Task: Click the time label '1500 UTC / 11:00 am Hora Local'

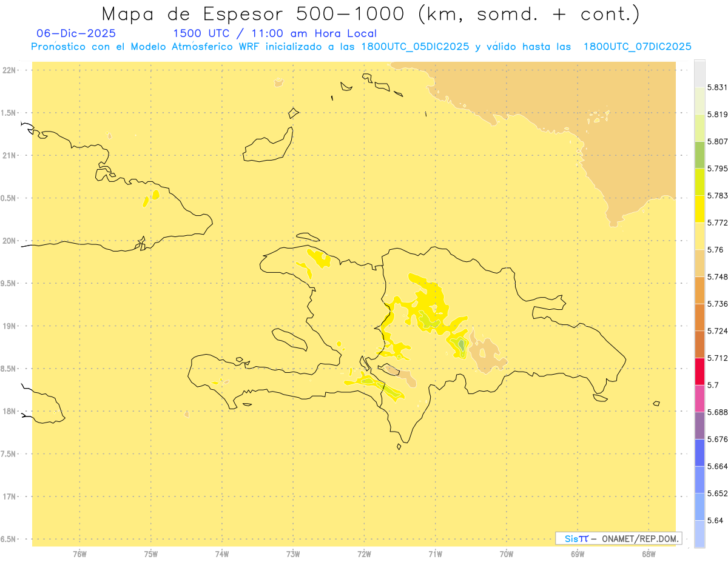Action: coord(275,33)
